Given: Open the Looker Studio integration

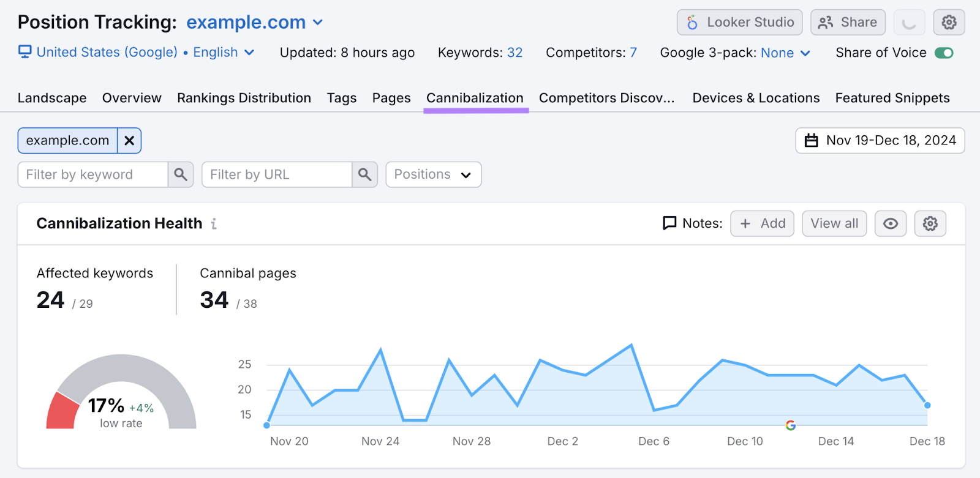Looking at the screenshot, I should tap(739, 23).
